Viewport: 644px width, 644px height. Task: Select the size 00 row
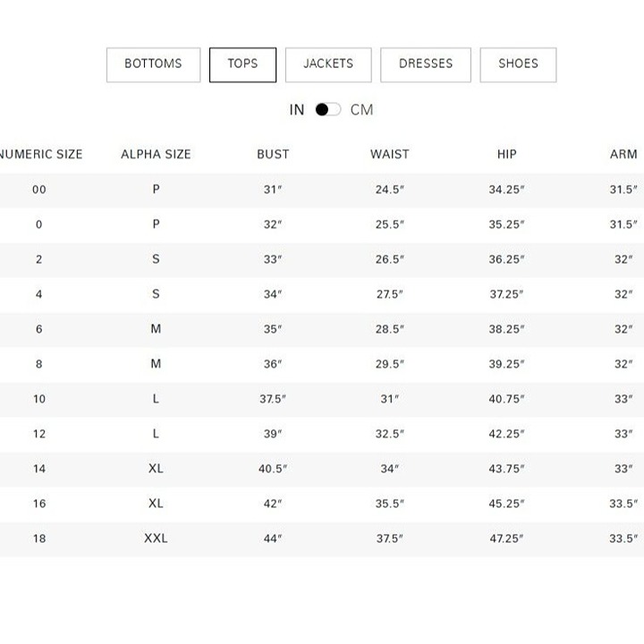tap(322, 190)
